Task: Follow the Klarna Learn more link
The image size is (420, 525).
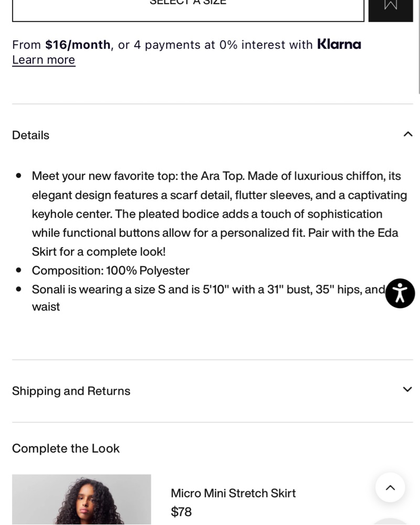Action: click(44, 60)
